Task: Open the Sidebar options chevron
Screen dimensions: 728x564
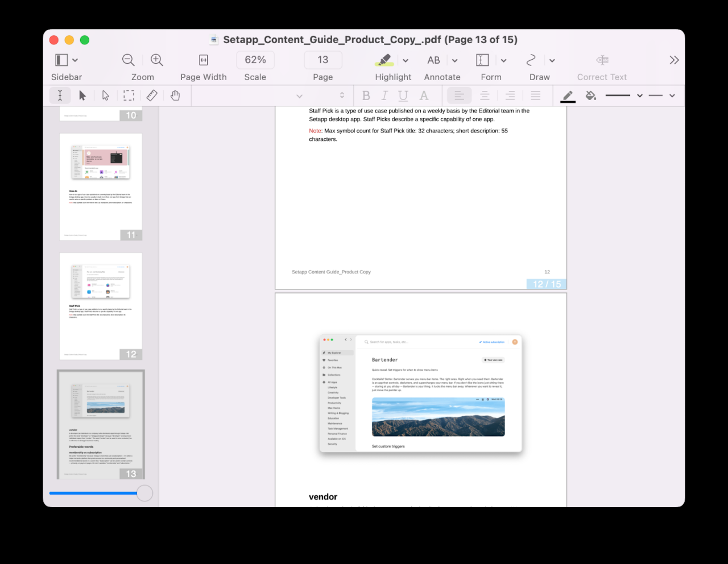Action: click(x=75, y=60)
